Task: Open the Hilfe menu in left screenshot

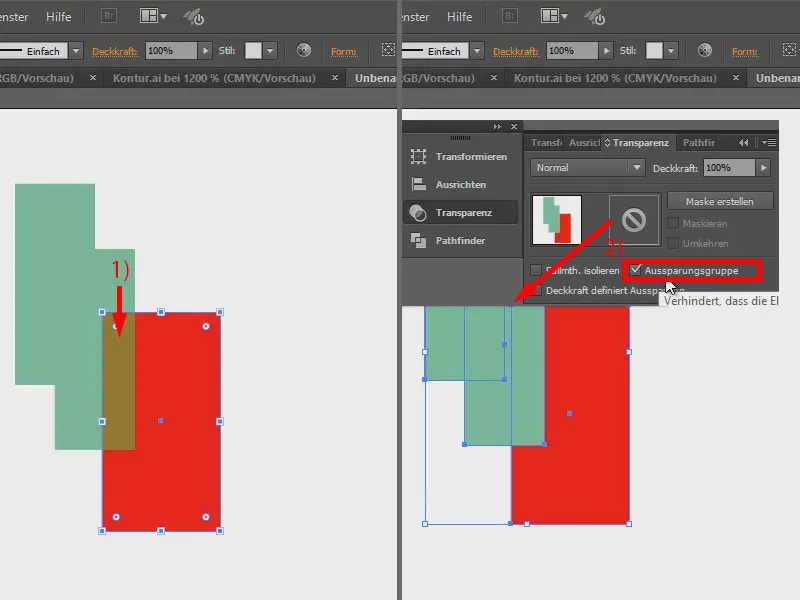Action: point(59,16)
